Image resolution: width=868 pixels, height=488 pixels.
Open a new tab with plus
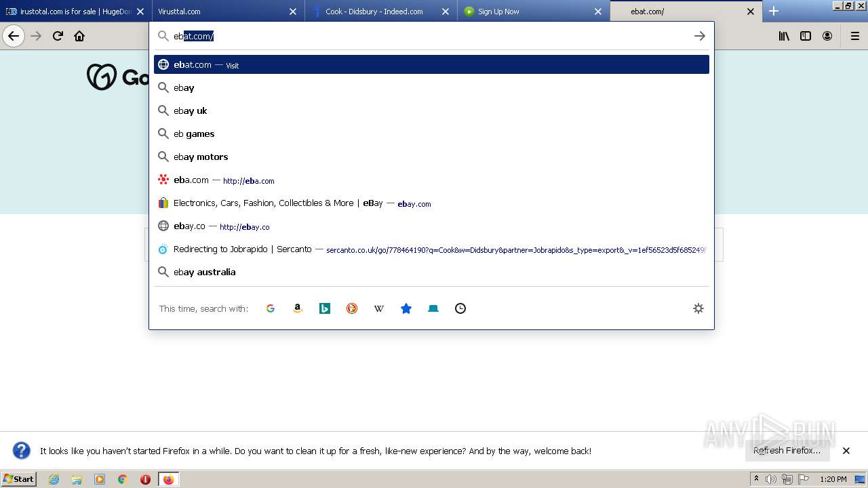[x=774, y=11]
